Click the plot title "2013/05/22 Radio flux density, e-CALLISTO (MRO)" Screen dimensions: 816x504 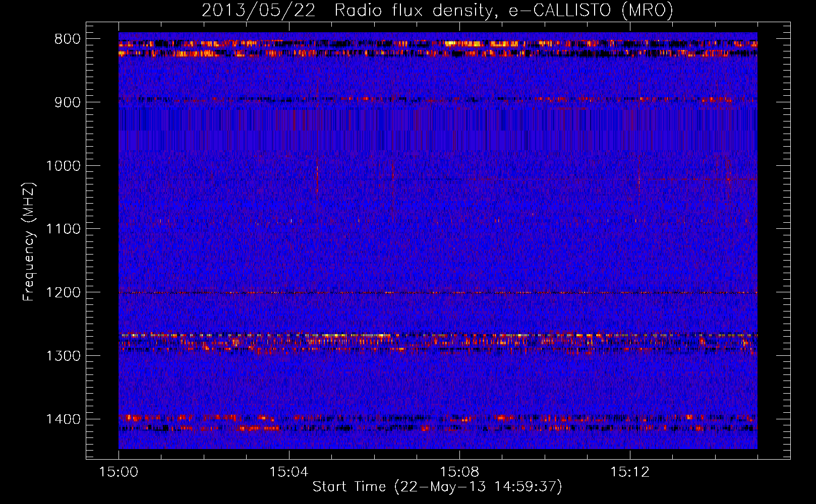pyautogui.click(x=437, y=11)
